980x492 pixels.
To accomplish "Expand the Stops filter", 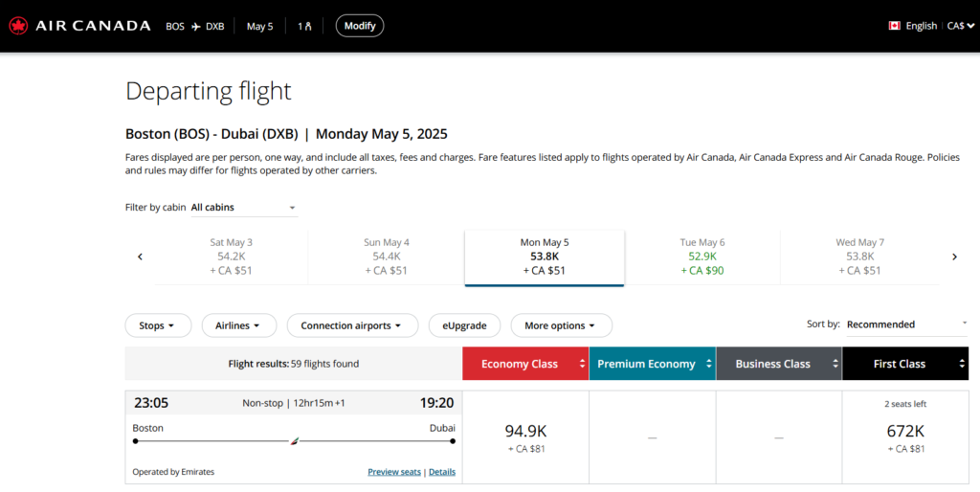I will (158, 325).
